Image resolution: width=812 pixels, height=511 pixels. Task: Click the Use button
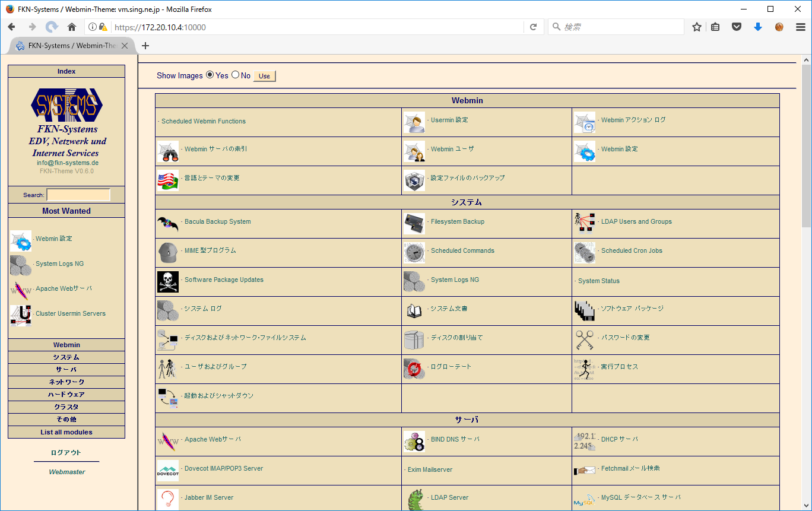click(x=265, y=76)
